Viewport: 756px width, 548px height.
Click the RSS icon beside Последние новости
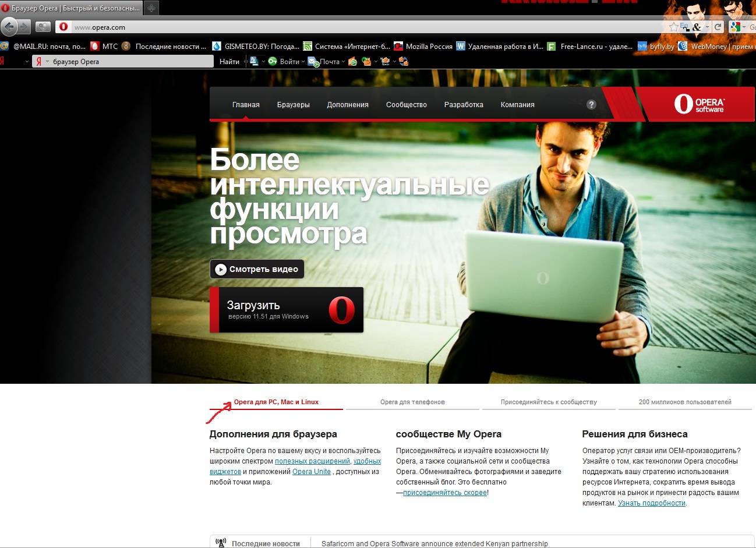(221, 543)
